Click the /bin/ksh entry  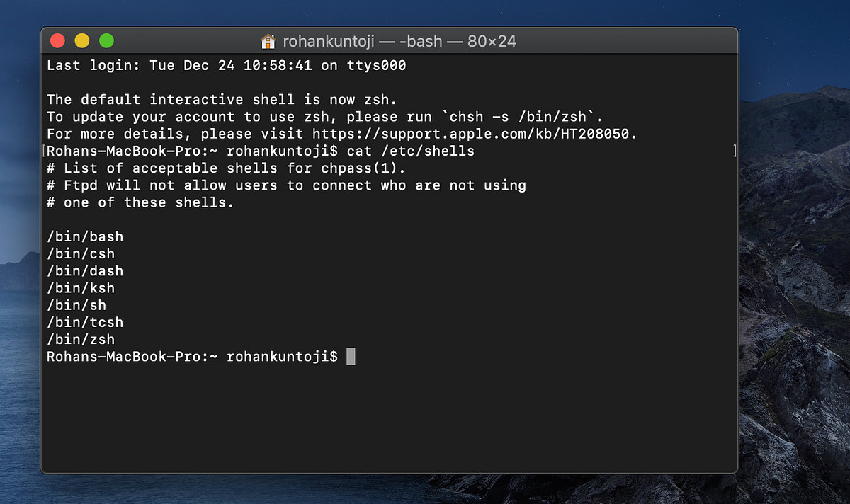(x=80, y=288)
